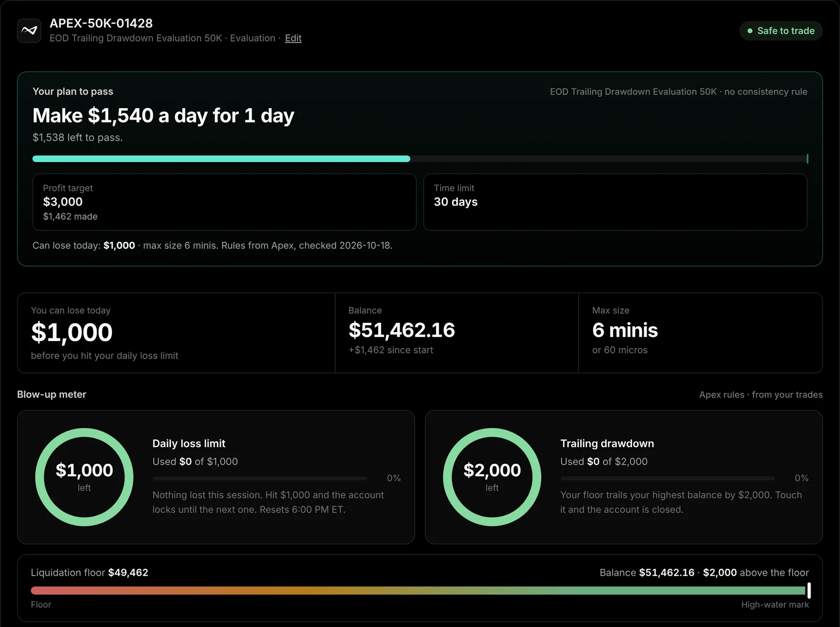Click the $1,000 left daily loss ring

pos(84,477)
